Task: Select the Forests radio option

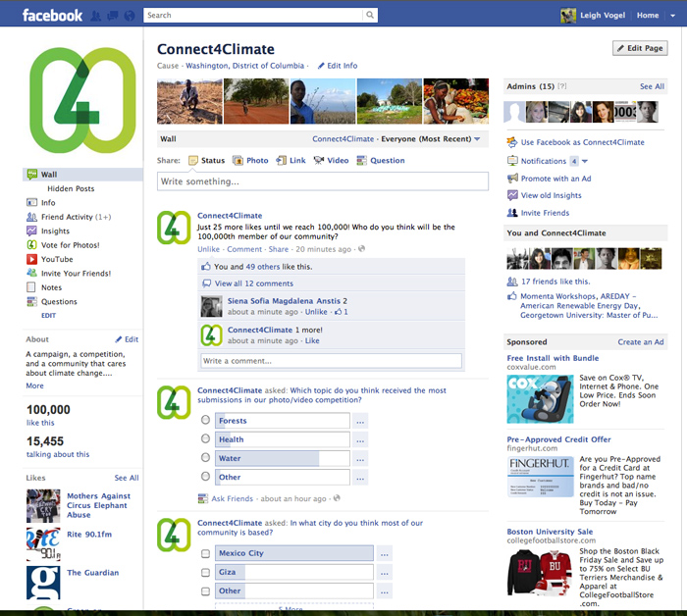Action: (x=205, y=420)
